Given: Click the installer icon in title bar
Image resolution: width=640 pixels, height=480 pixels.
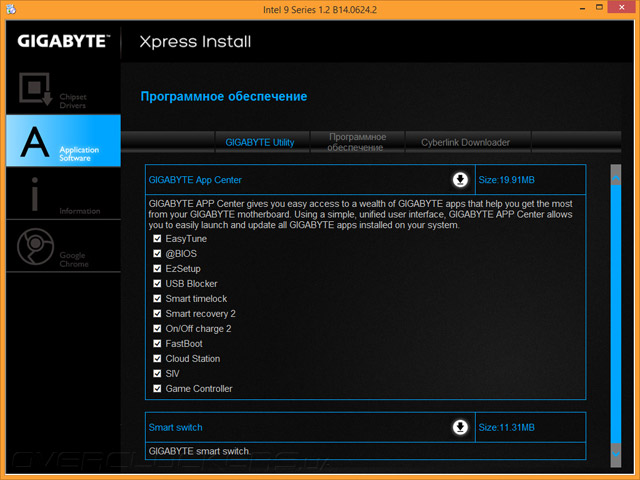Looking at the screenshot, I should pyautogui.click(x=11, y=9).
